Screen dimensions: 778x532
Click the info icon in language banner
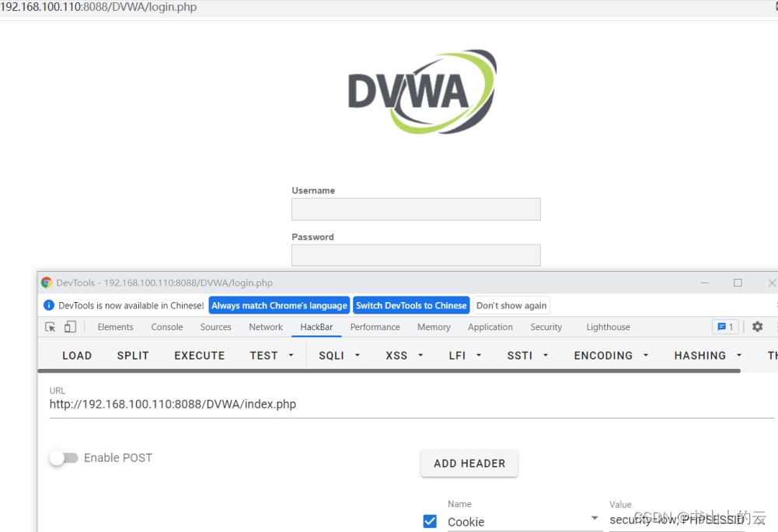coord(49,305)
